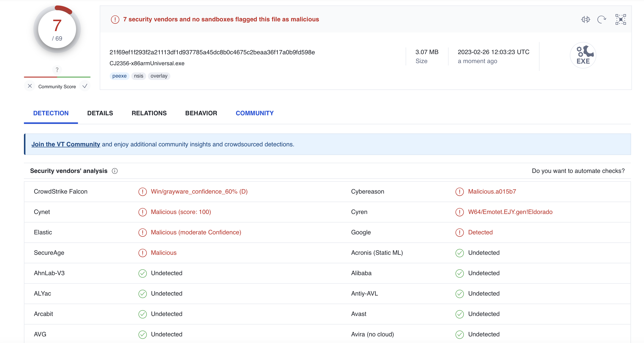
Task: Reanalyze the file with the refresh icon
Action: (602, 19)
